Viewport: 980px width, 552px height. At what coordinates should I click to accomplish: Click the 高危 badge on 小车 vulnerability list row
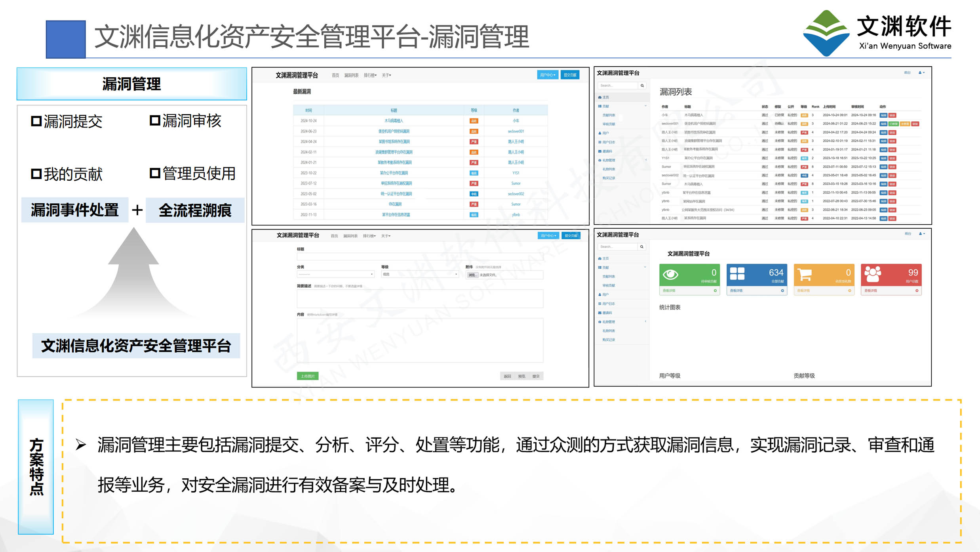(x=804, y=115)
